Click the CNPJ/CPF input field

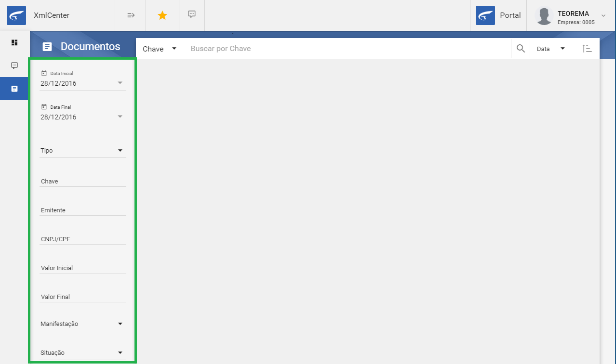[x=83, y=239]
